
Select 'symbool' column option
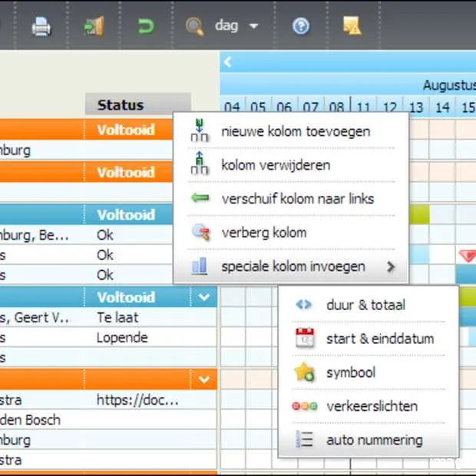click(x=350, y=372)
